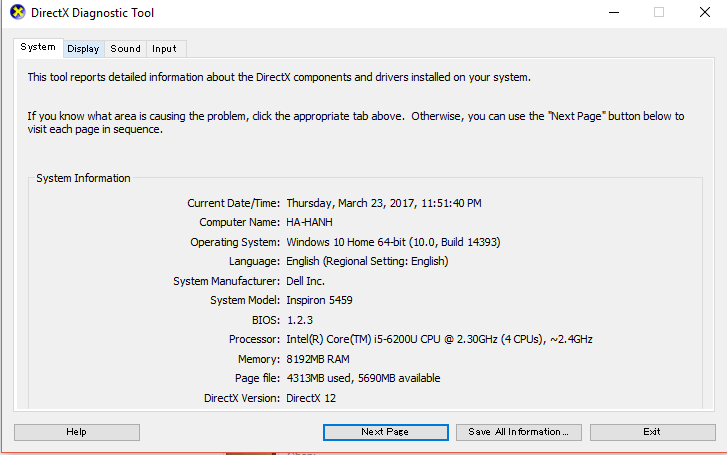This screenshot has height=455, width=727.
Task: Click the Memory label
Action: pyautogui.click(x=259, y=359)
